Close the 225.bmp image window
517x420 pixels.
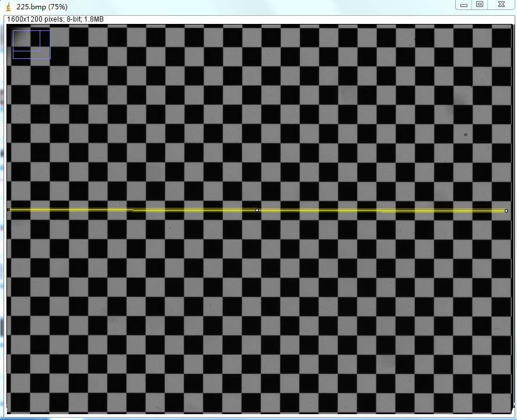click(x=501, y=5)
